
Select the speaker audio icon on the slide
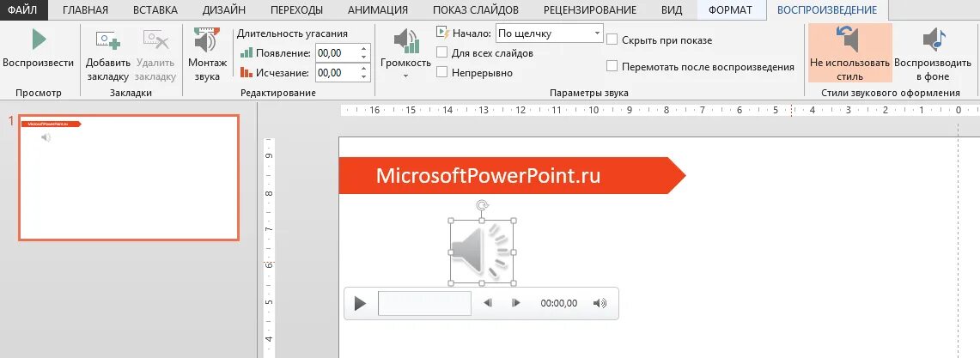[x=481, y=252]
